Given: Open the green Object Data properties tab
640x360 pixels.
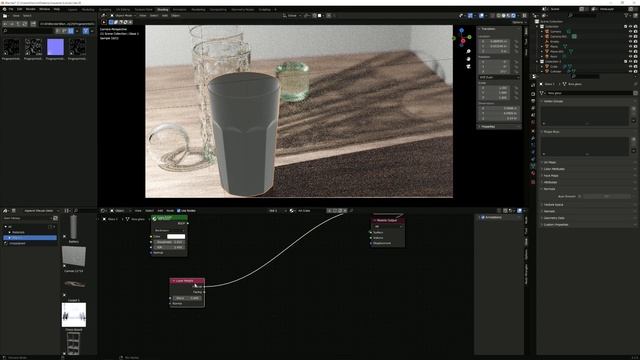Looking at the screenshot, I should [x=533, y=166].
